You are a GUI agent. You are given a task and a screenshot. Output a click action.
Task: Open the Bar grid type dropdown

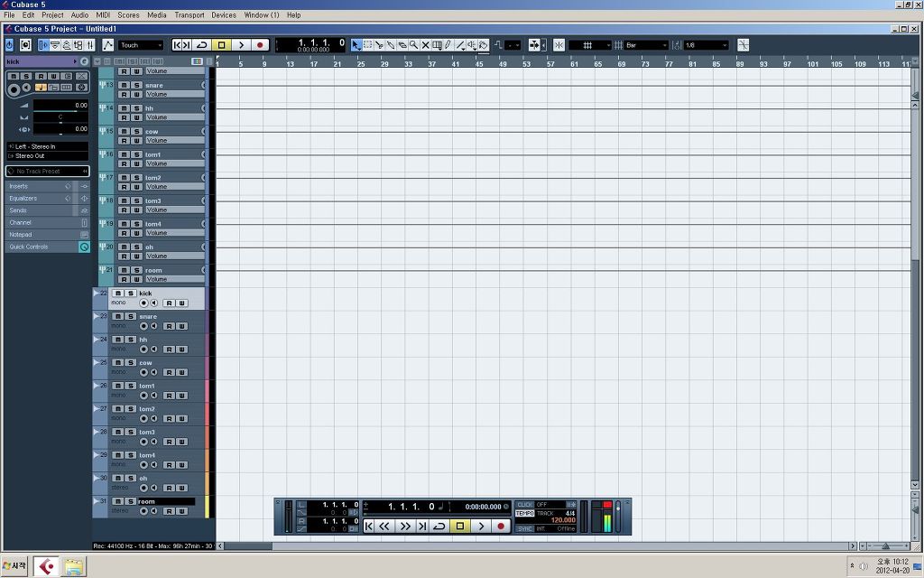coord(646,45)
